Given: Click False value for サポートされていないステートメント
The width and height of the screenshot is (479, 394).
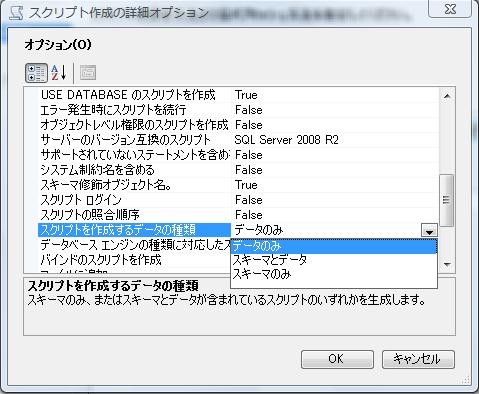Looking at the screenshot, I should point(249,155).
